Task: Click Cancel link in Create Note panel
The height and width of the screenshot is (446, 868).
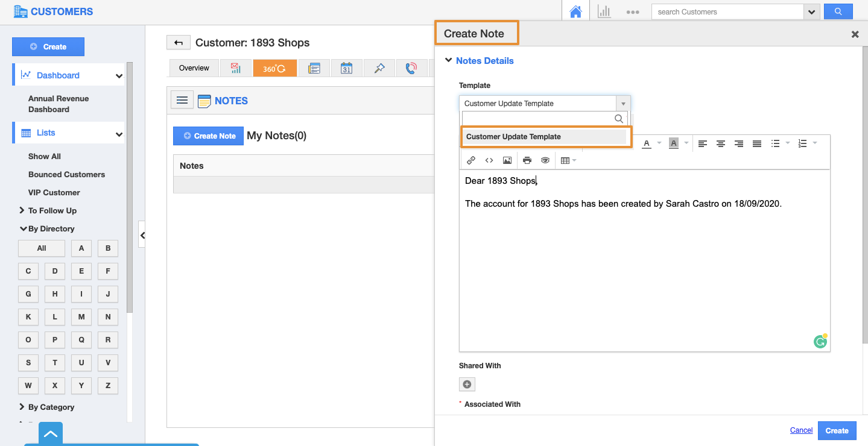Action: [801, 430]
